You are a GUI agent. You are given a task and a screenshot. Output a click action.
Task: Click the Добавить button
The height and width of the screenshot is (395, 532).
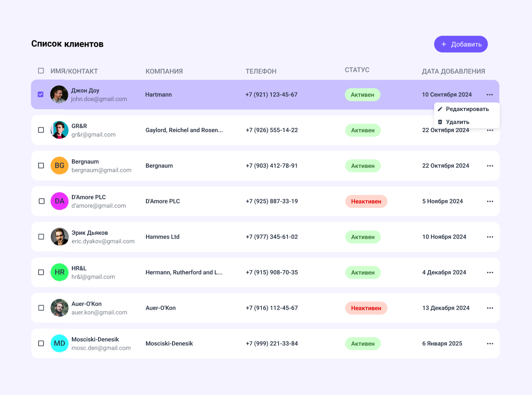pyautogui.click(x=461, y=44)
